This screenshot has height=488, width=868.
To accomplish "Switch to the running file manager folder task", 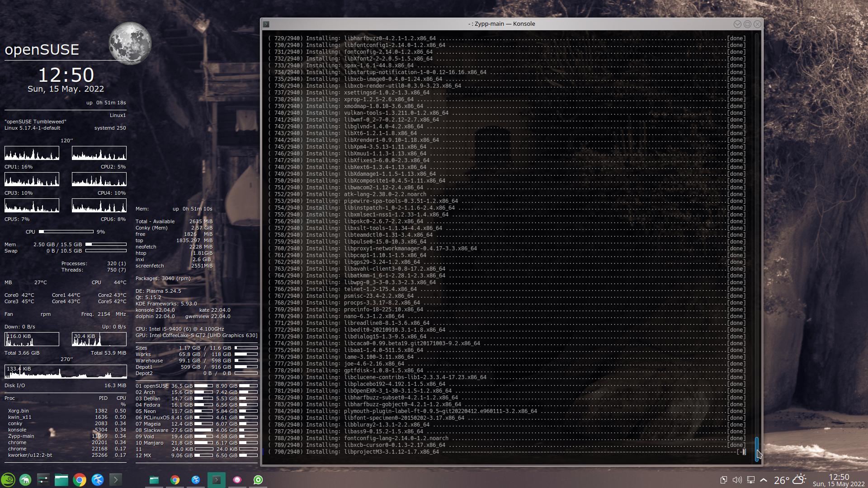I will click(154, 480).
